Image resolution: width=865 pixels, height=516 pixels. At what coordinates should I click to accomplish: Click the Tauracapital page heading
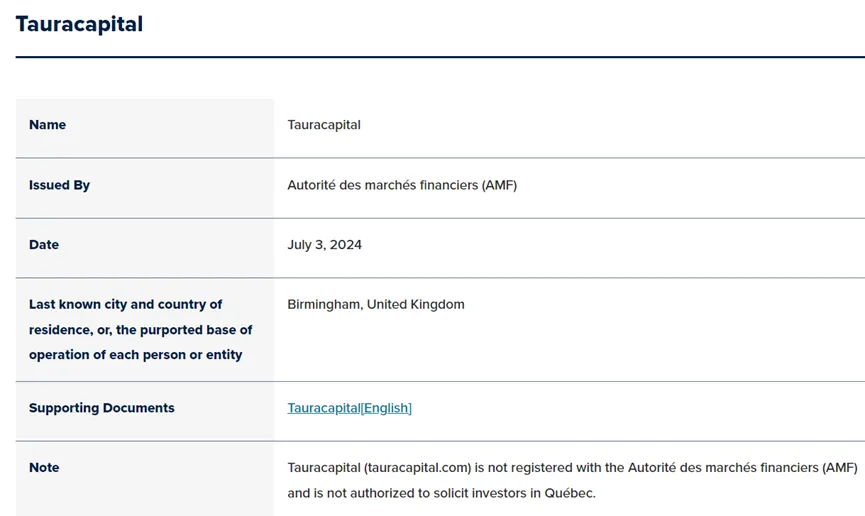click(79, 24)
